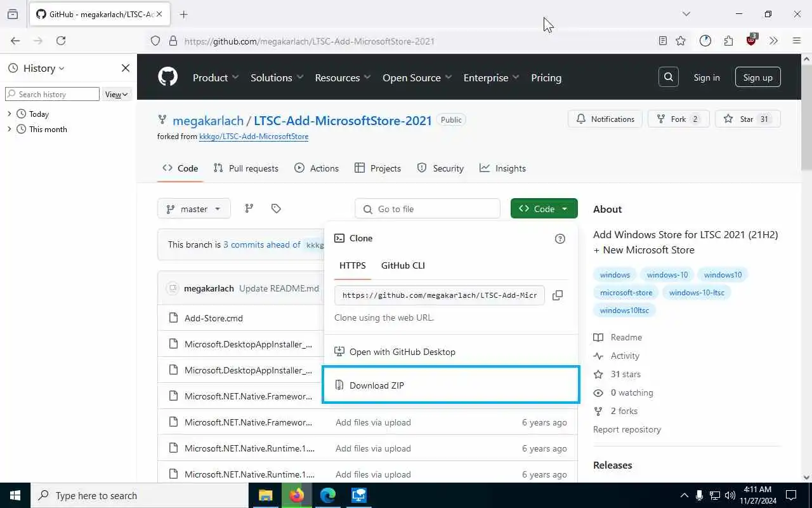Viewport: 812px width, 508px height.
Task: Expand the Today history group
Action: (9, 114)
